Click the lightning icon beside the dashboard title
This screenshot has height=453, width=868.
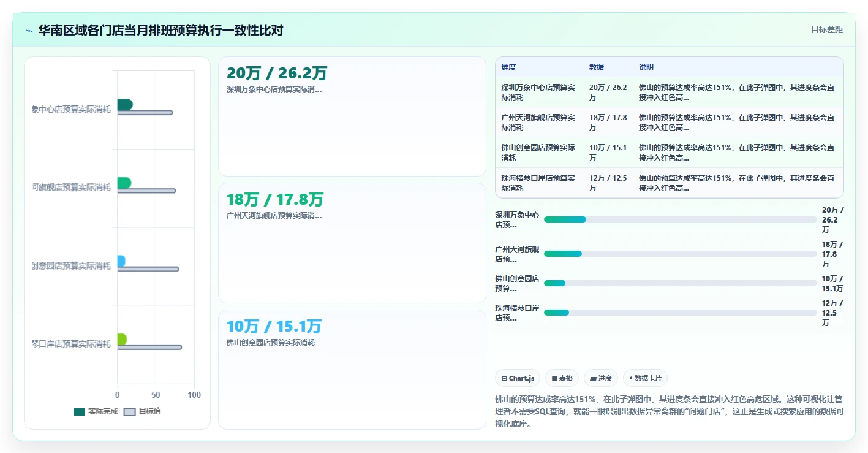click(x=29, y=31)
